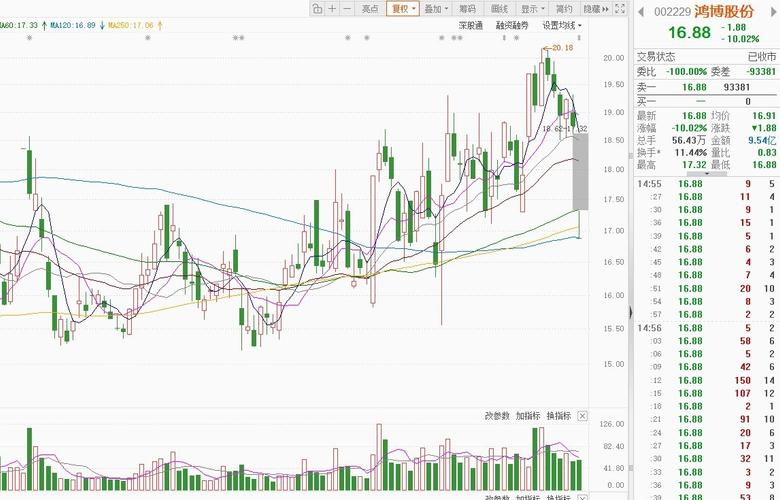
Task: Open the 复权 dropdown
Action: click(403, 8)
